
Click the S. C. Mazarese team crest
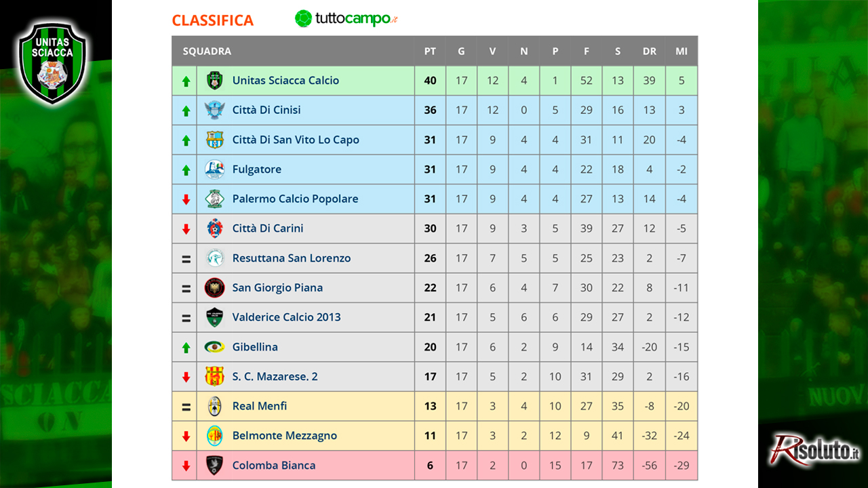click(x=214, y=376)
